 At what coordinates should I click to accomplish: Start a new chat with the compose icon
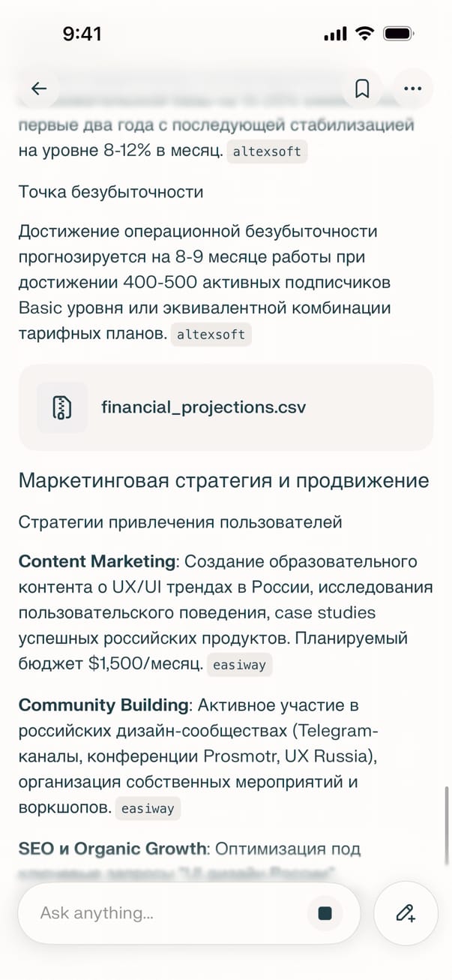406,912
